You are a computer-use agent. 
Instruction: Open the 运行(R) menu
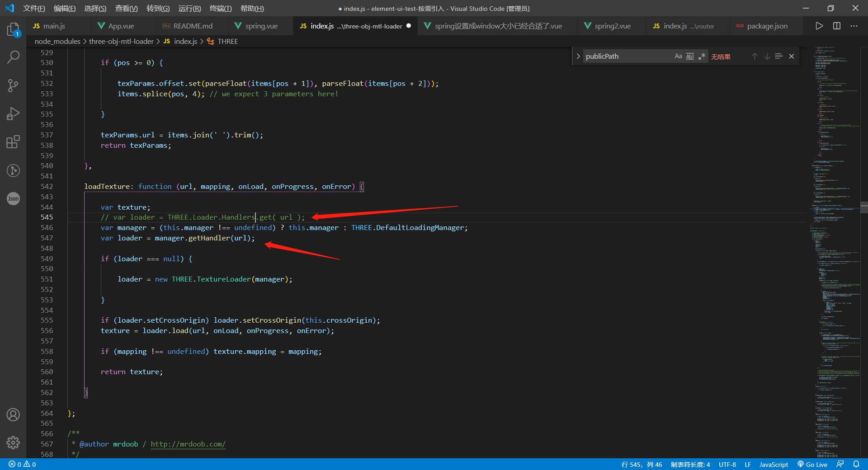click(x=190, y=9)
